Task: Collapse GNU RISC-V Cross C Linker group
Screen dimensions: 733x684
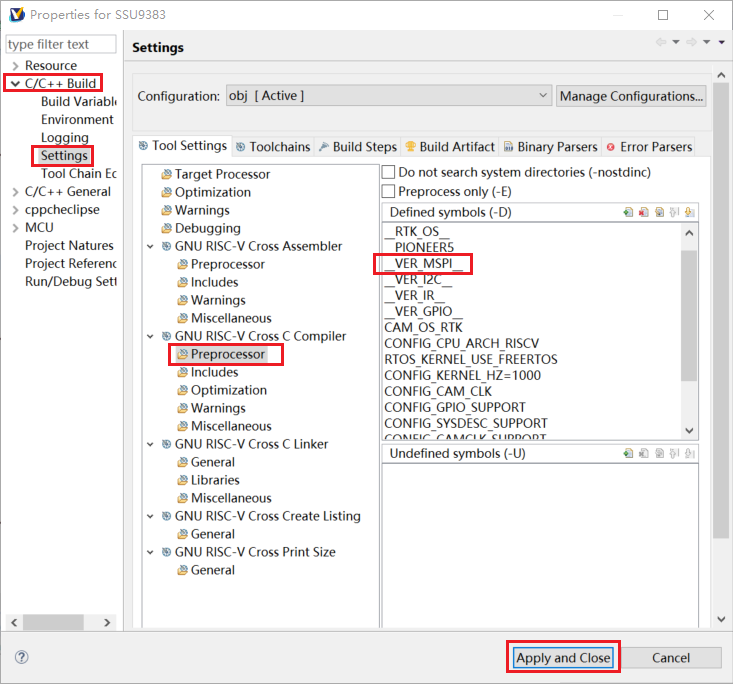Action: [x=151, y=444]
